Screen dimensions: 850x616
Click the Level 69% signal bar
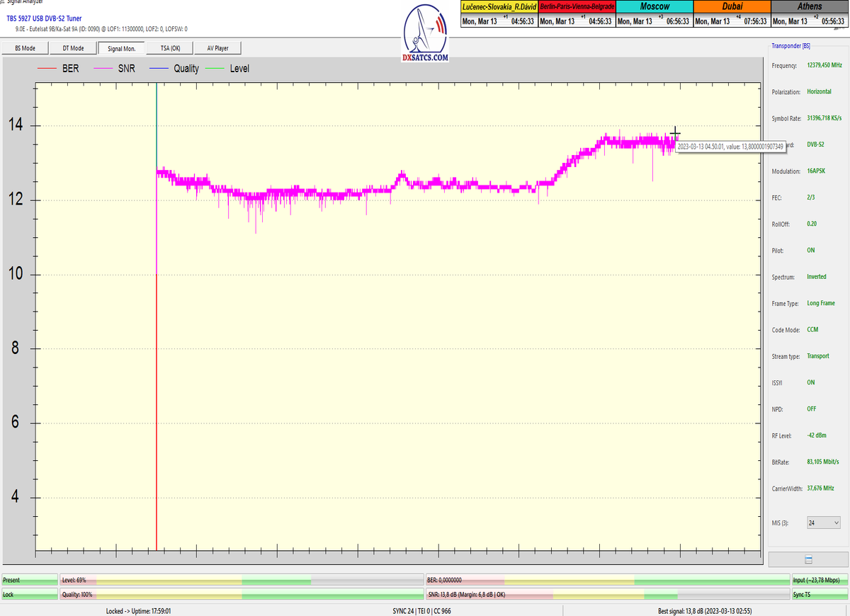click(x=241, y=580)
